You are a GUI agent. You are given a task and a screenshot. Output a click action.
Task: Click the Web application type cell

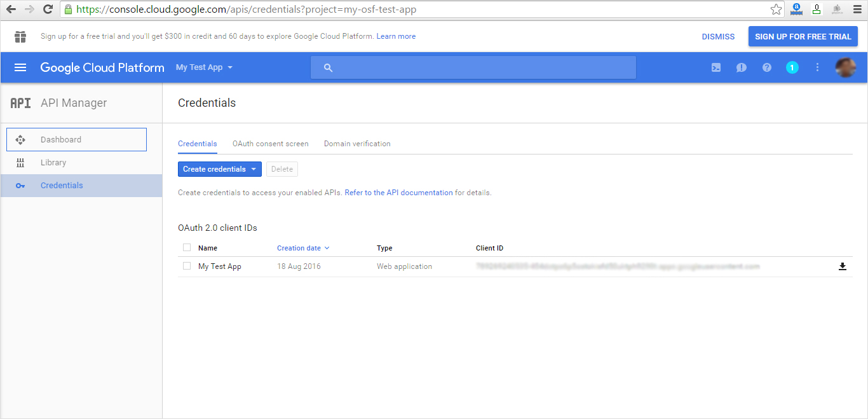pyautogui.click(x=404, y=266)
